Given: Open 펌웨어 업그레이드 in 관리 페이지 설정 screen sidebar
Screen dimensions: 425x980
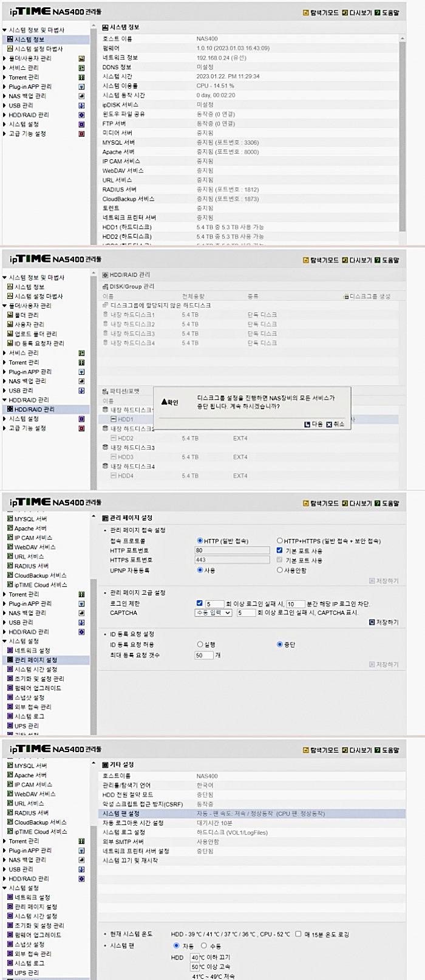Looking at the screenshot, I should (38, 688).
